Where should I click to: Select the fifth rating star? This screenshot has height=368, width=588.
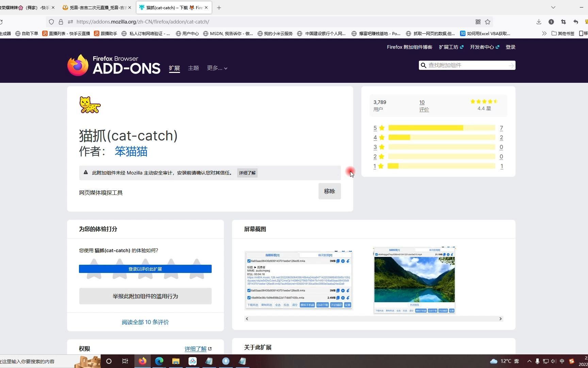coord(197,269)
